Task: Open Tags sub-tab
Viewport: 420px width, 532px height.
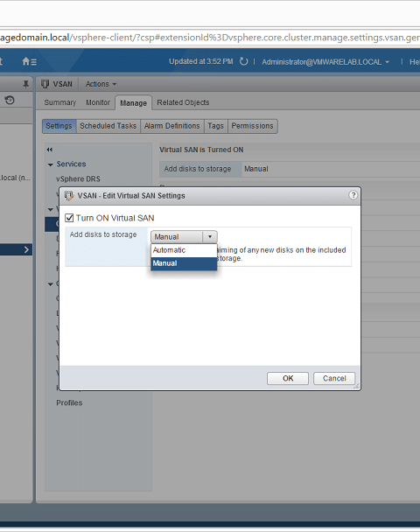Action: [x=216, y=126]
